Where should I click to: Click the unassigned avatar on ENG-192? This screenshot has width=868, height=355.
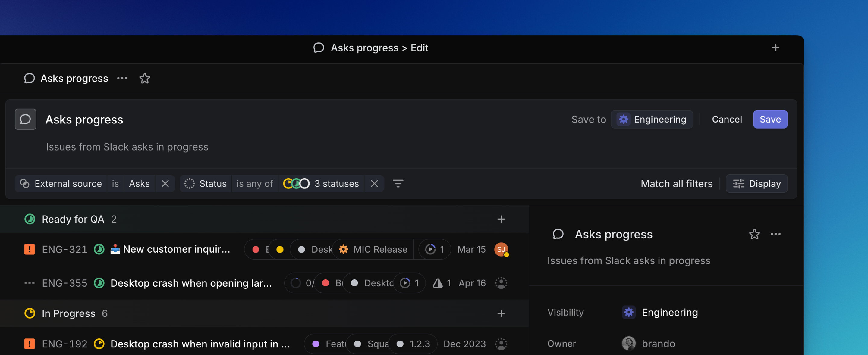click(x=501, y=344)
